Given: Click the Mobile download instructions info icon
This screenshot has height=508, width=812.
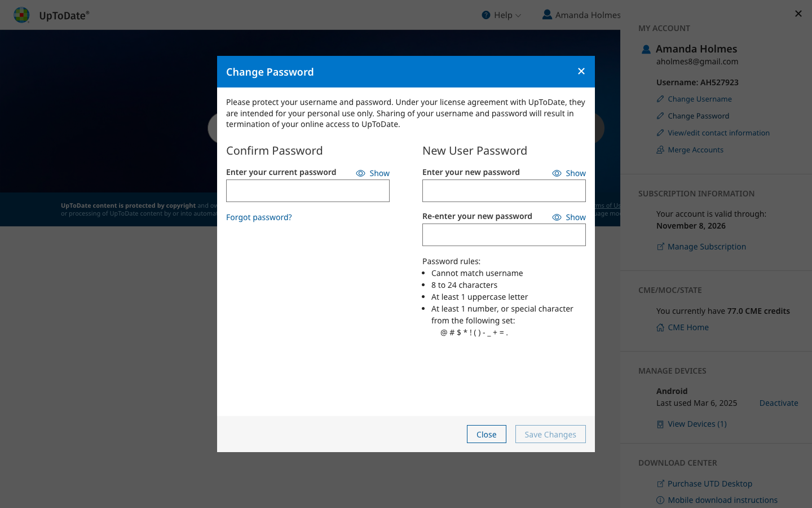Looking at the screenshot, I should [660, 500].
